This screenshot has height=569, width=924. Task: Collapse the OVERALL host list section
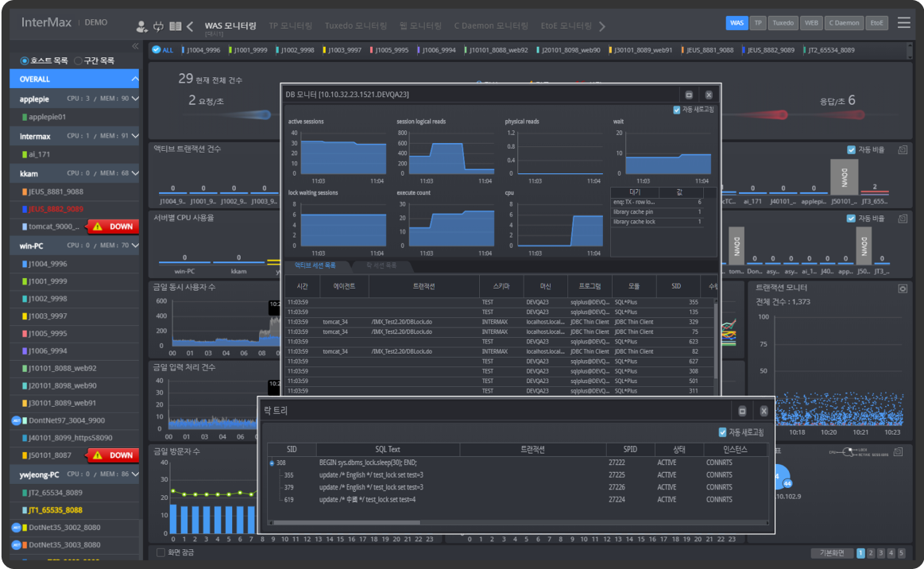[x=135, y=79]
